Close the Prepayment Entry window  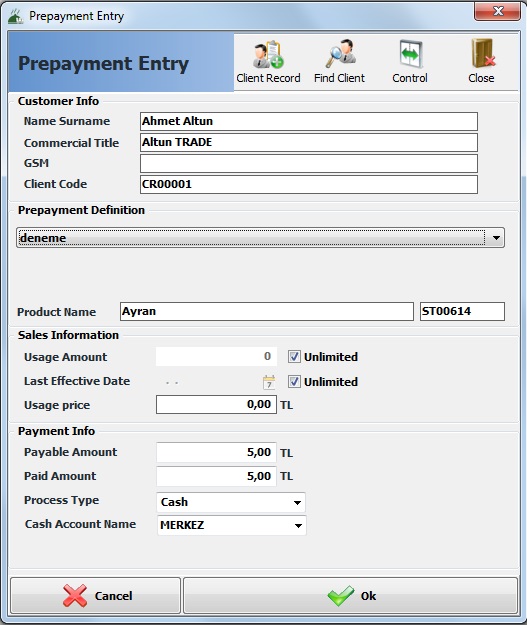pyautogui.click(x=497, y=11)
